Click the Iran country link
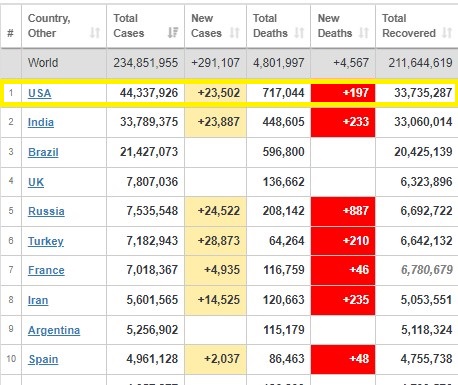This screenshot has height=385, width=458. tap(38, 300)
